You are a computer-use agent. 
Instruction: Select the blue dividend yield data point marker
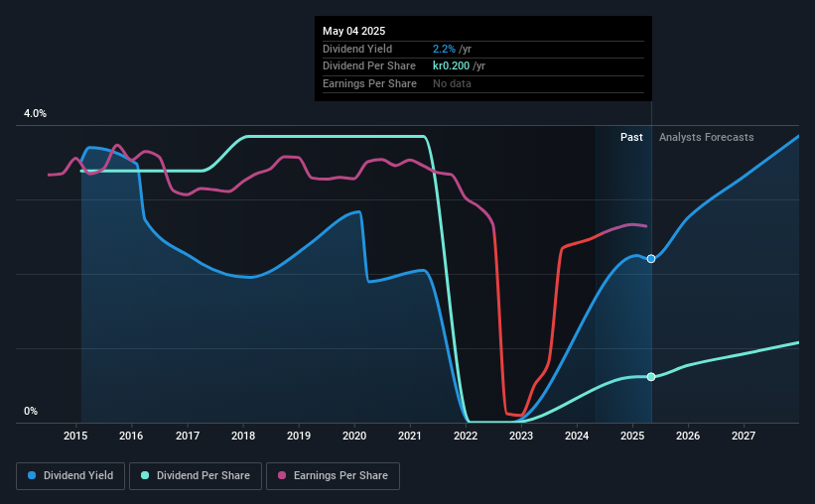click(651, 259)
